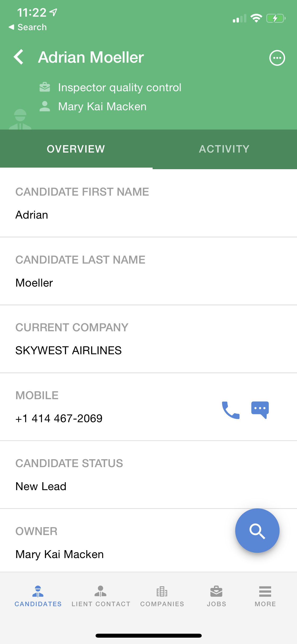Send a text message to the candidate
Image resolution: width=297 pixels, height=644 pixels.
pos(260,410)
